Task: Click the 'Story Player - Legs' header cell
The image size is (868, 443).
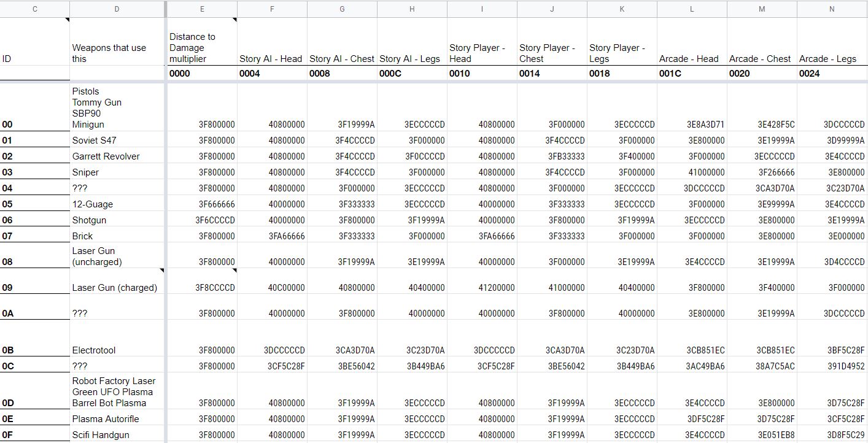Action: tap(622, 41)
